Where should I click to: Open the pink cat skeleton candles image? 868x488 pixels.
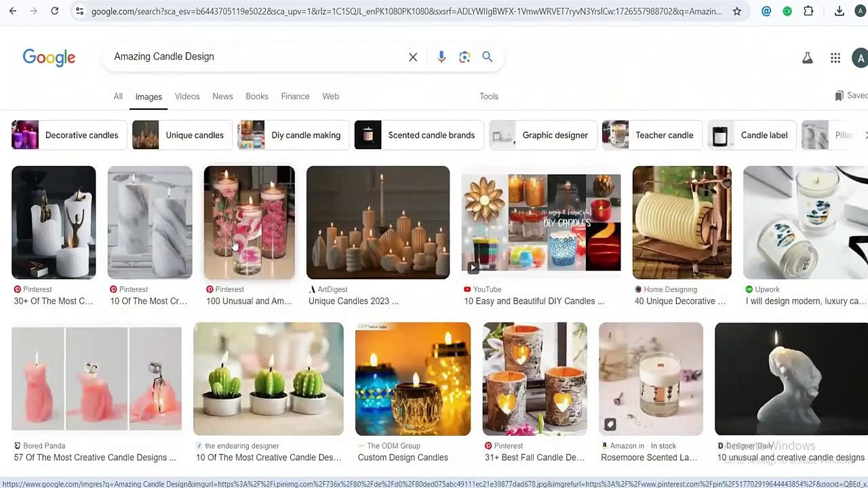96,379
